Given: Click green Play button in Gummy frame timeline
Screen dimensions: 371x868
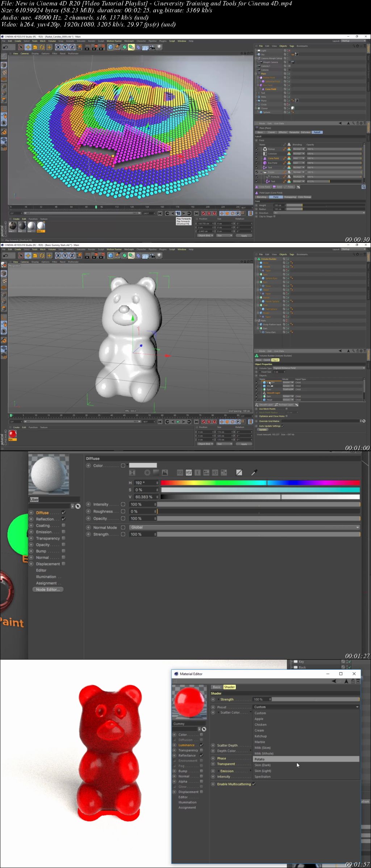Looking at the screenshot, I should [x=178, y=422].
